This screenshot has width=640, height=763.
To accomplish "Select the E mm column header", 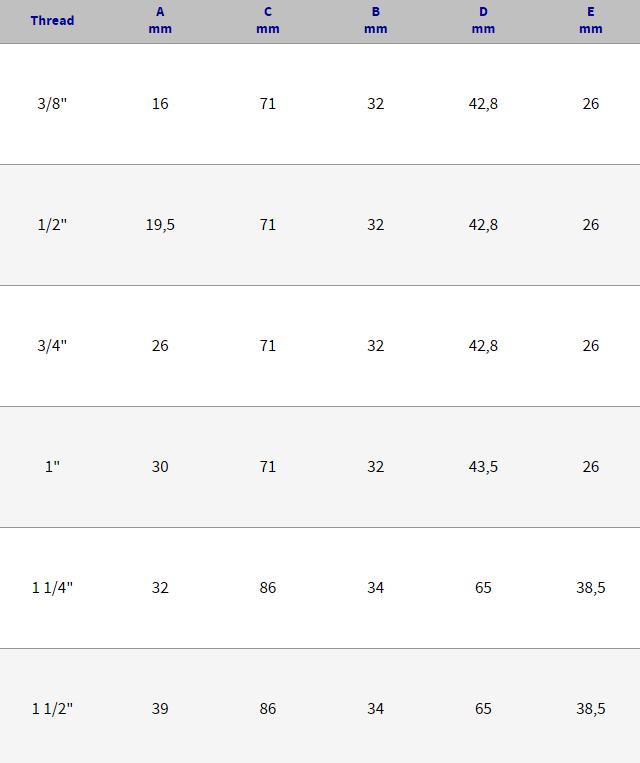I will [590, 20].
